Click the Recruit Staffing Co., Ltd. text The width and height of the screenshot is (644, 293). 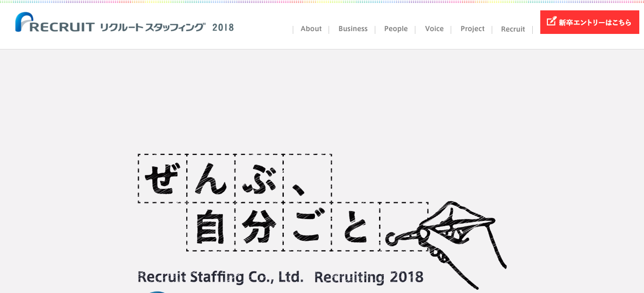[x=220, y=277]
